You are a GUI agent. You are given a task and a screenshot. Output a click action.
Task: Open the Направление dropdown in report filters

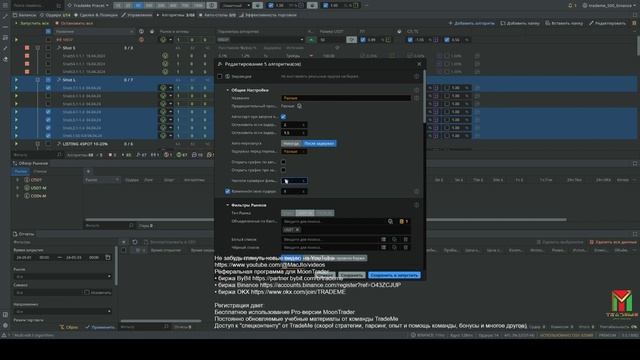63,311
